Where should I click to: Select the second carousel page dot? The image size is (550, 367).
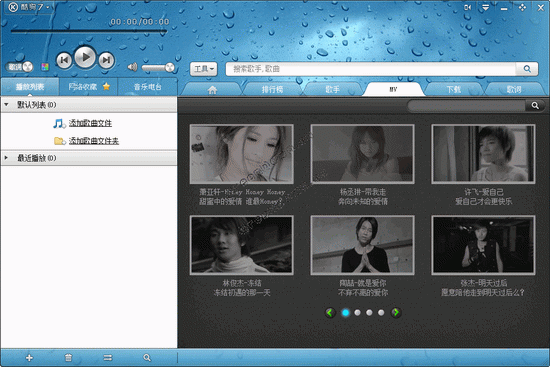coord(357,313)
